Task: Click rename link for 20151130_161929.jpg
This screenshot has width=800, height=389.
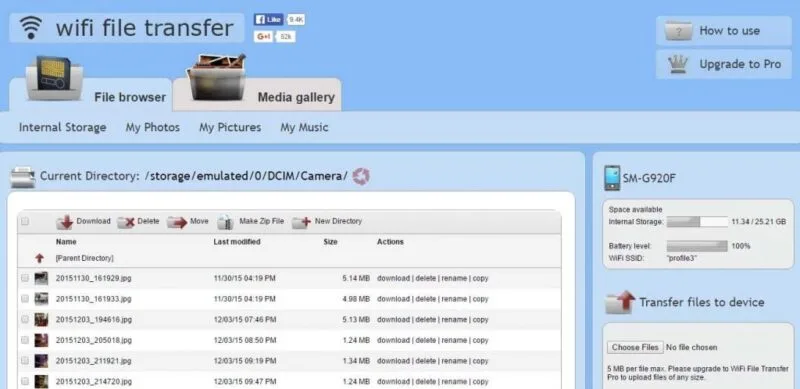Action: click(x=454, y=278)
